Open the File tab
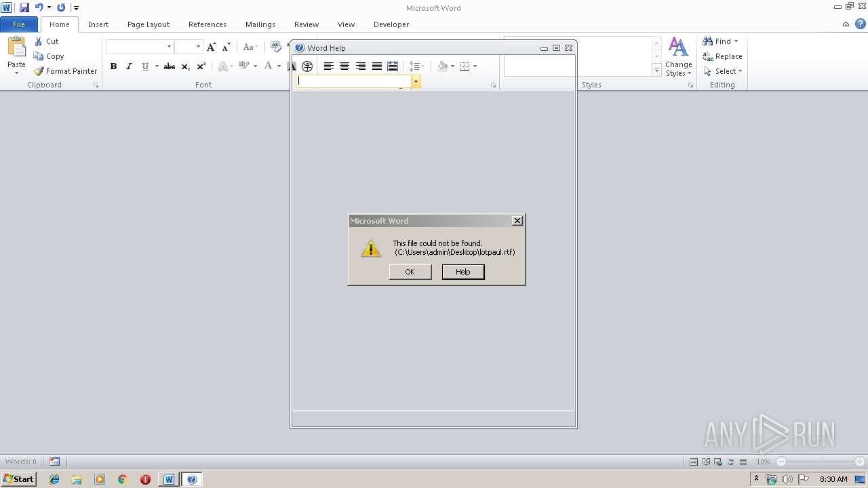The width and height of the screenshot is (868, 488). point(19,24)
